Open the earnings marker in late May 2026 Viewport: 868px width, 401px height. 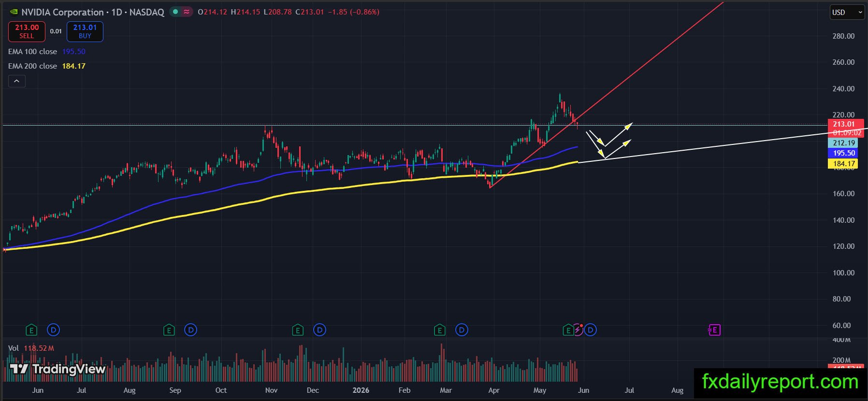[x=568, y=330]
